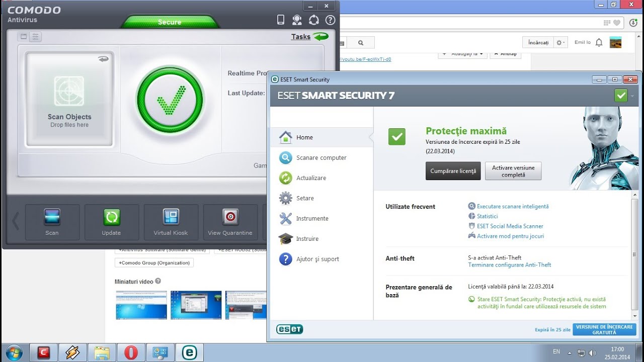Click the Comodo Secure status tab
The image size is (644, 362).
(x=170, y=22)
